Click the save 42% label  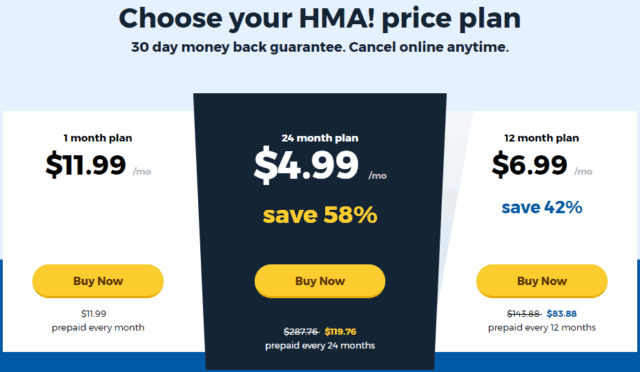(x=542, y=207)
